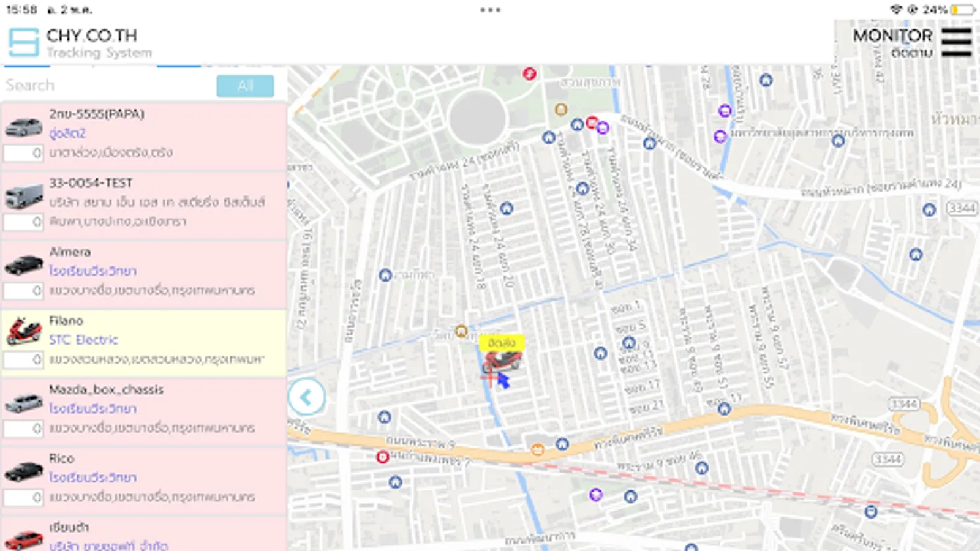This screenshot has width=980, height=551.
Task: Select the red scooter icon in Filano row
Action: (24, 331)
